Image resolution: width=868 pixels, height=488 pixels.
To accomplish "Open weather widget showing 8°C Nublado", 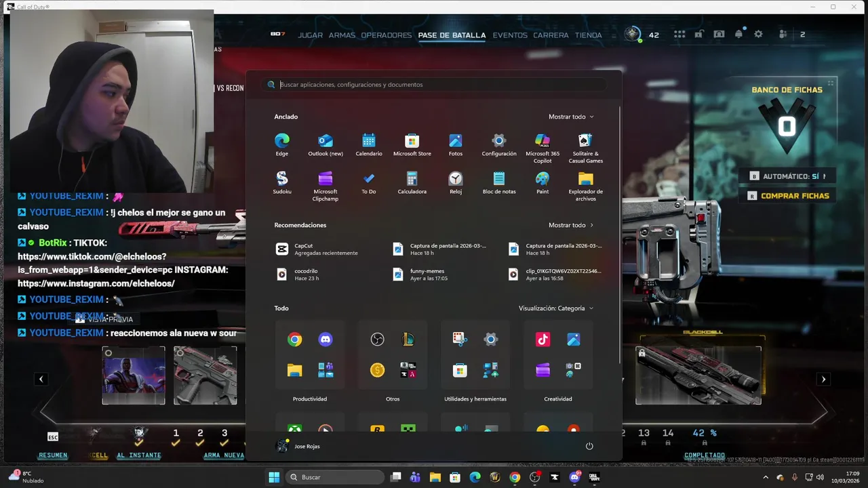I will point(26,477).
